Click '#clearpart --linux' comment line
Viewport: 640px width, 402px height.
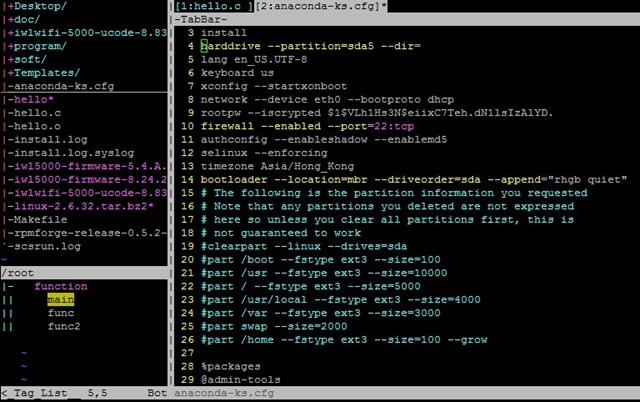coord(304,247)
